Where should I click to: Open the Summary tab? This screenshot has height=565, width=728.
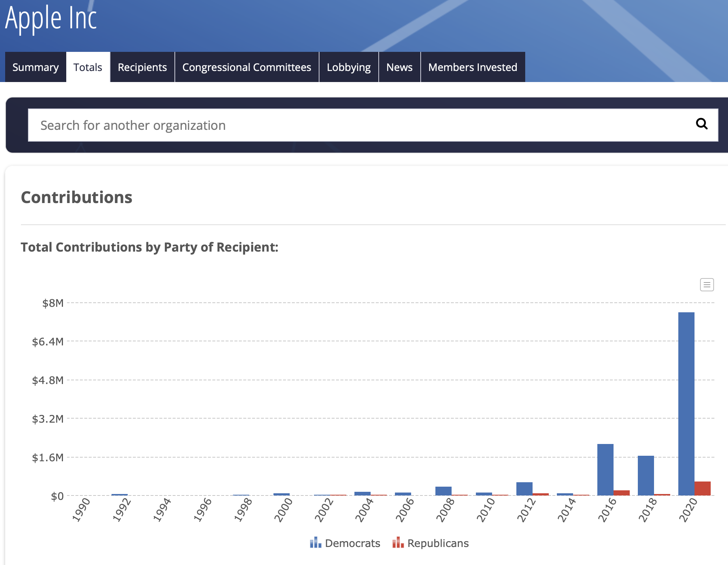point(35,67)
